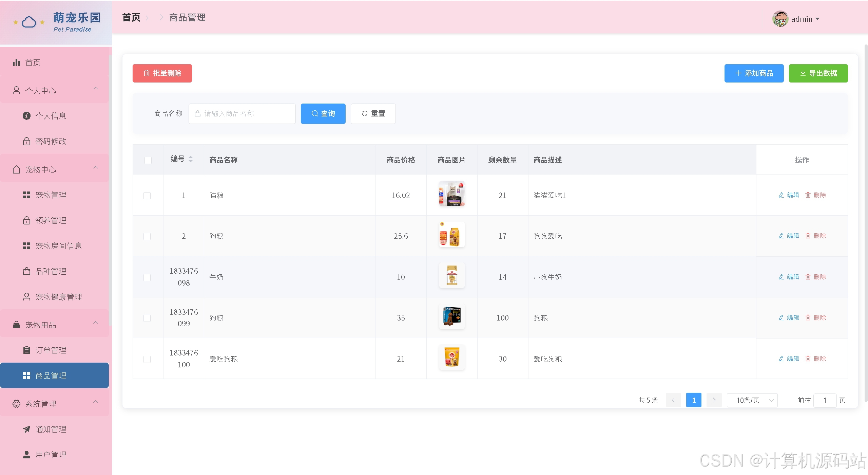
Task: Click the grid icon beside 宠物房间信息
Action: coord(26,246)
